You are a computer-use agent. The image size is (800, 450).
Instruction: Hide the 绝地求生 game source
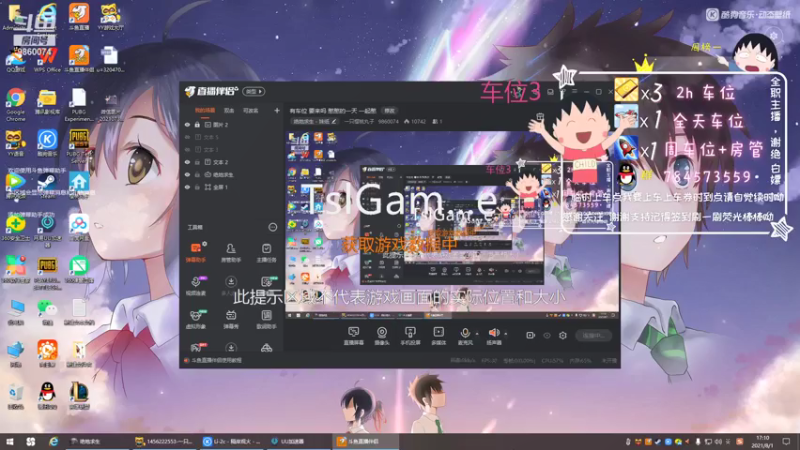(187, 174)
